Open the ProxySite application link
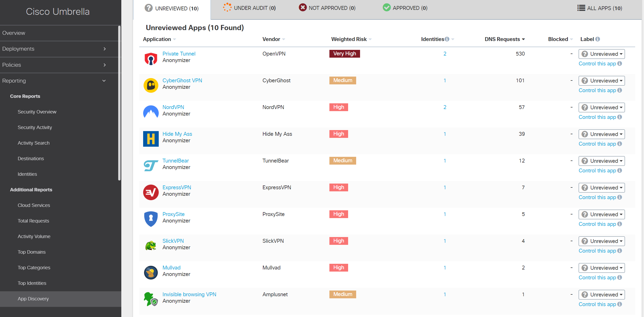The image size is (644, 317). coord(173,214)
